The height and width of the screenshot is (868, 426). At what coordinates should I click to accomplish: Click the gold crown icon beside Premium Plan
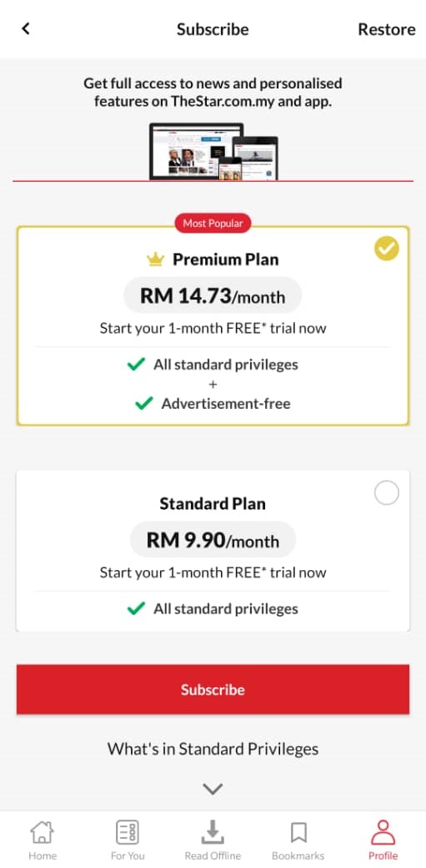click(x=155, y=259)
